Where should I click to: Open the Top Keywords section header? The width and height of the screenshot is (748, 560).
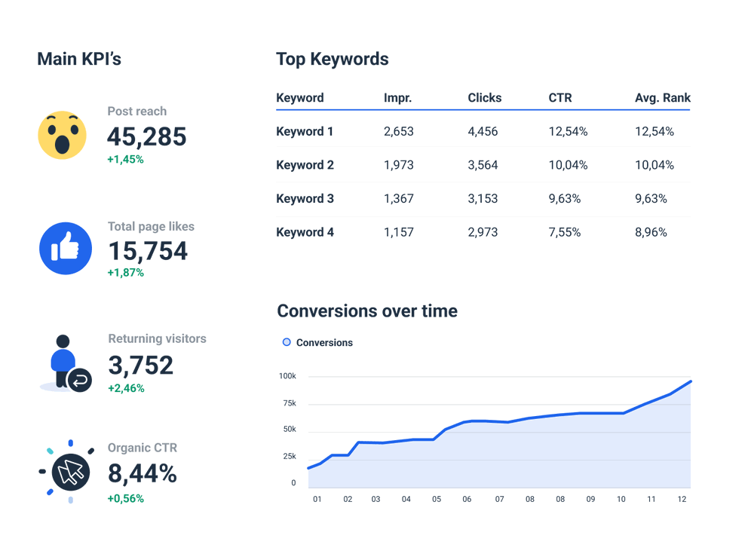coord(333,59)
